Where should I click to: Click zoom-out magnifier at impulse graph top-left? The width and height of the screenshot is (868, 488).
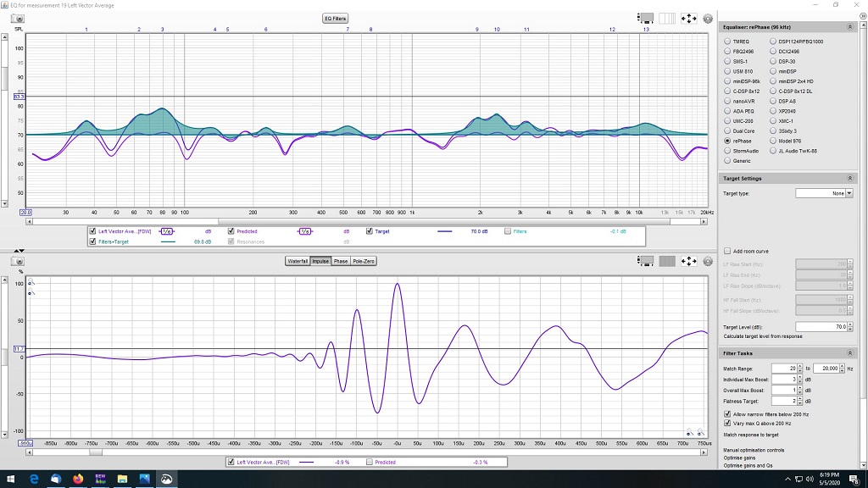31,291
